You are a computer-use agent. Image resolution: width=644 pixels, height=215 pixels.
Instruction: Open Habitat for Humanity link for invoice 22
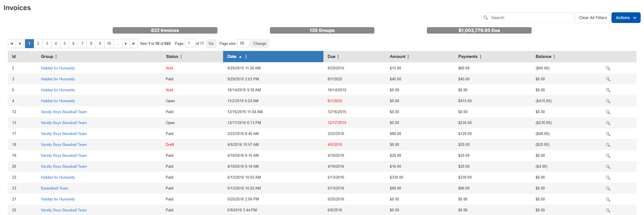click(58, 177)
